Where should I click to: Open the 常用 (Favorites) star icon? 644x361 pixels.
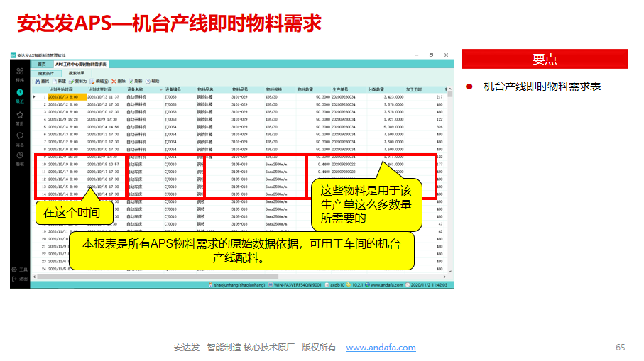pyautogui.click(x=20, y=115)
